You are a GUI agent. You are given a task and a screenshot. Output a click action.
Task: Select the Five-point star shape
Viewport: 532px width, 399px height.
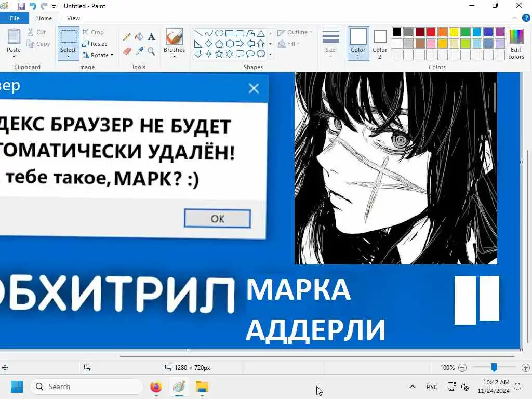[219, 54]
